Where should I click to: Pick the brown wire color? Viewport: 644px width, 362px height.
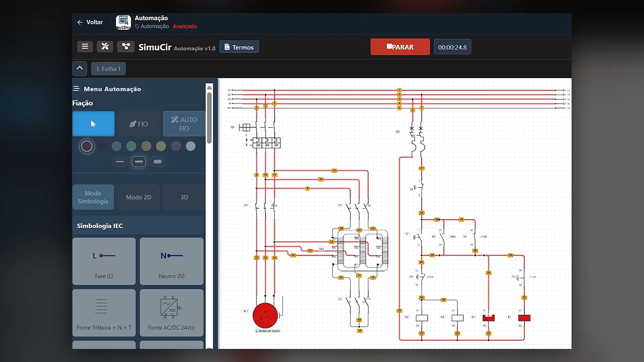click(146, 146)
